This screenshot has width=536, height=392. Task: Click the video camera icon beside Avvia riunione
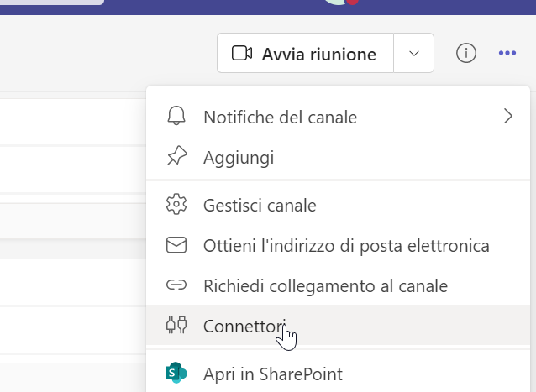[x=242, y=53]
